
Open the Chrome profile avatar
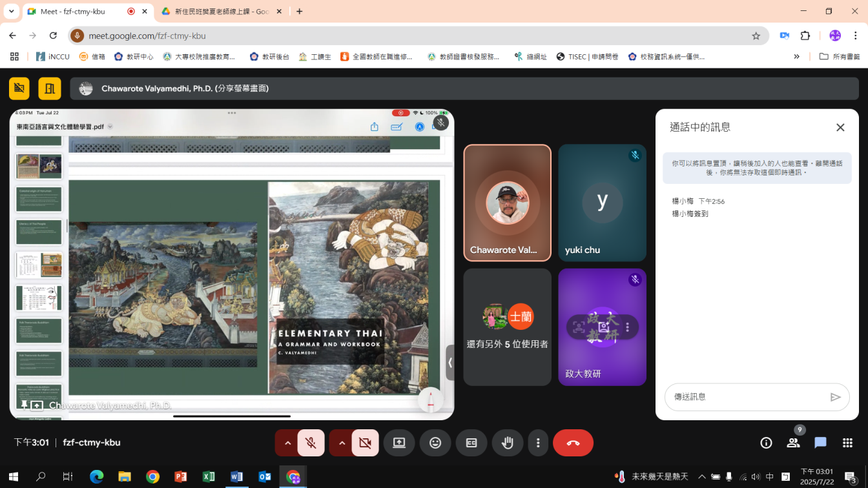835,36
